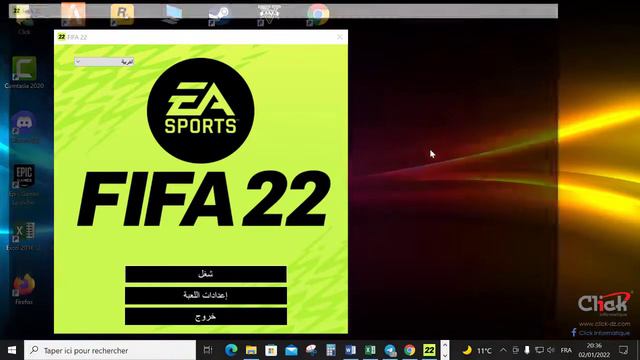Open Firefox desktop shortcut
The image size is (640, 360).
coord(24,289)
